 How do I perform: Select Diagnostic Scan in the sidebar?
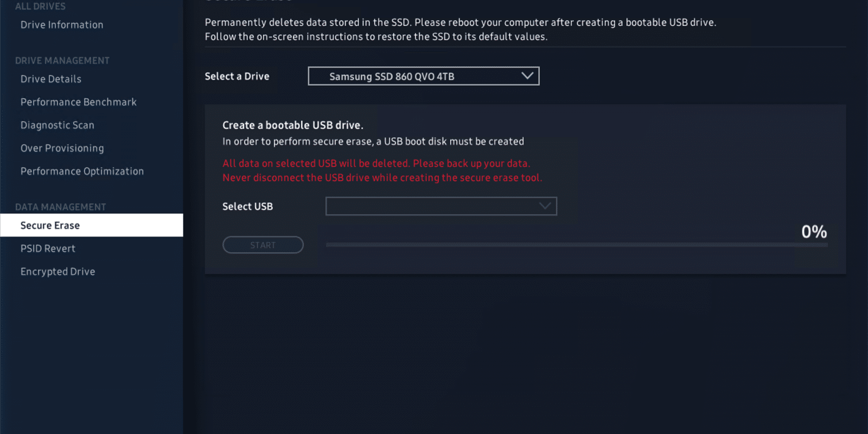58,125
